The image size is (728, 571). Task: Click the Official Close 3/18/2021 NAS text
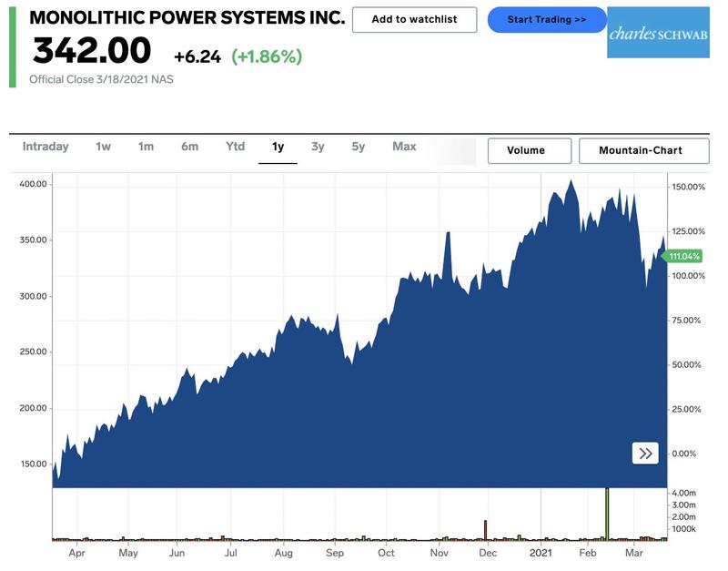(x=101, y=79)
